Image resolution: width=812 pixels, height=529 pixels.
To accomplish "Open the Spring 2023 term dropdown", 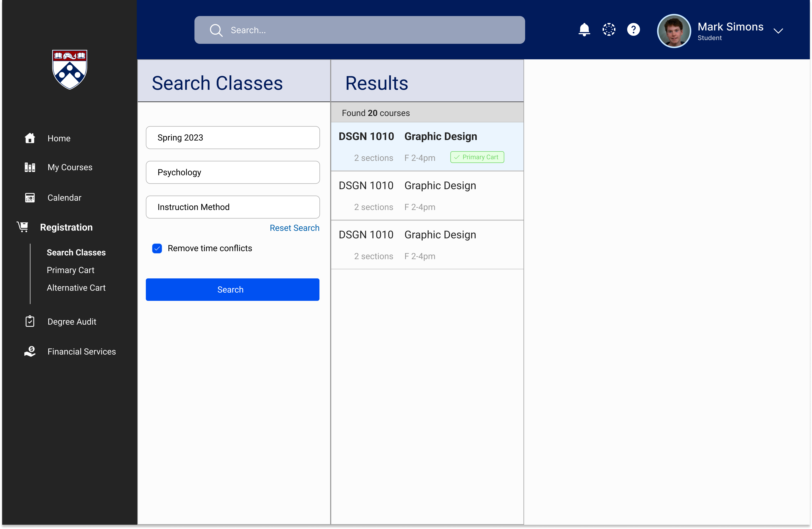I will (233, 138).
